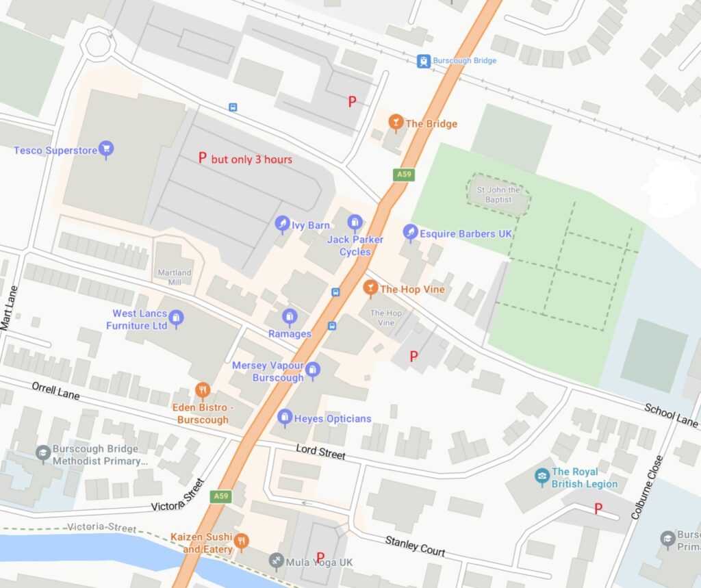Select the Eden Bistro restaurant pin
The image size is (701, 588).
coord(203,391)
